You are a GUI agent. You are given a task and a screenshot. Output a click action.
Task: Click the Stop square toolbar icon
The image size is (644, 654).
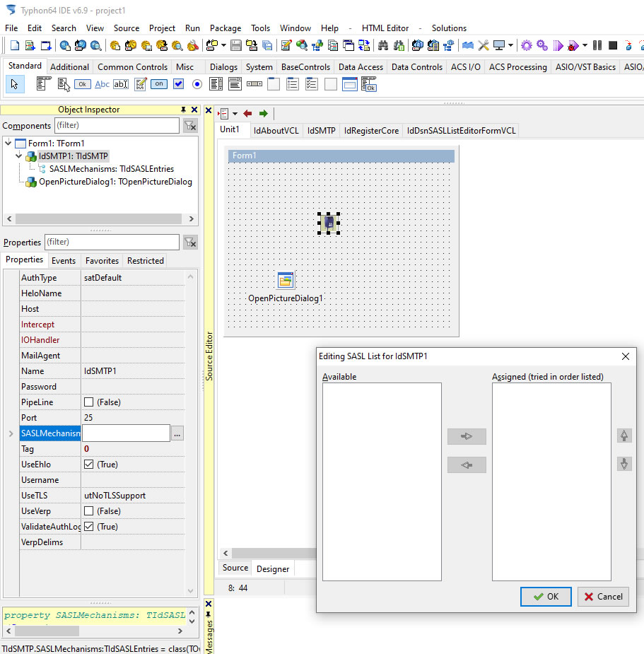tap(613, 45)
